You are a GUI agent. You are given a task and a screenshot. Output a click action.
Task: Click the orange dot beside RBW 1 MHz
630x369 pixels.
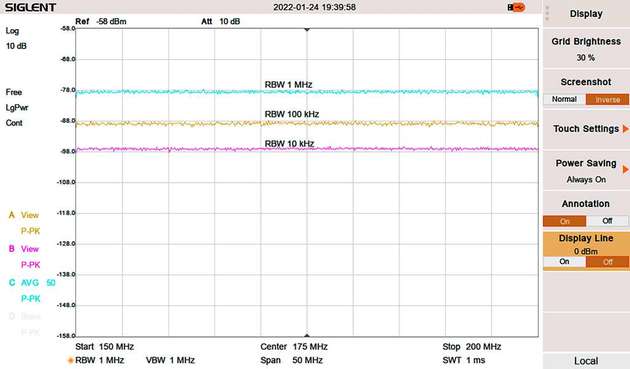tap(71, 361)
